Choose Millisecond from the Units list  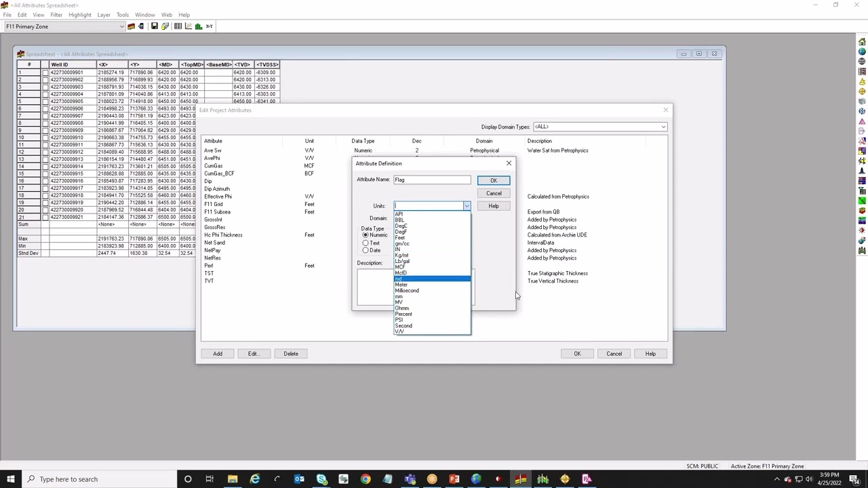click(407, 291)
